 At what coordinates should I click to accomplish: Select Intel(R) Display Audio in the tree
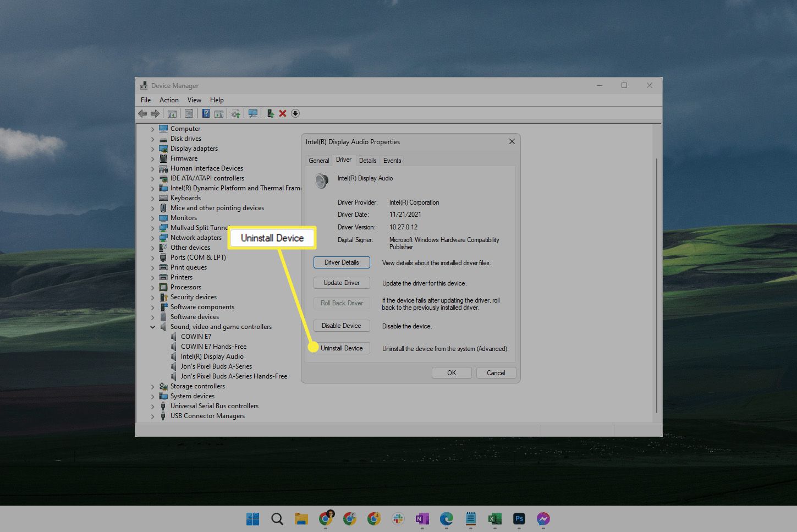(x=212, y=357)
